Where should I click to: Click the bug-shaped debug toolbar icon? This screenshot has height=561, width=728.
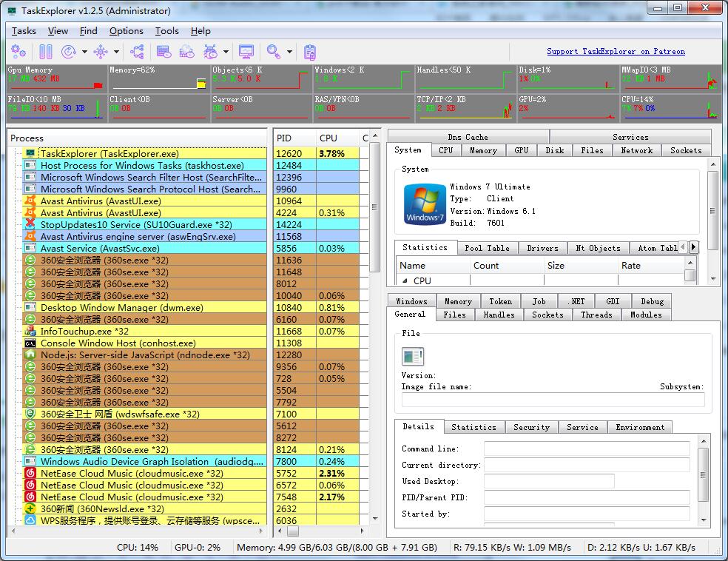click(210, 52)
